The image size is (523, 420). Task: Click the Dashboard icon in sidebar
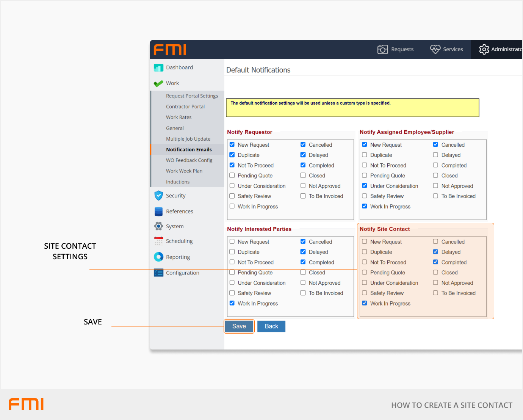coord(158,68)
